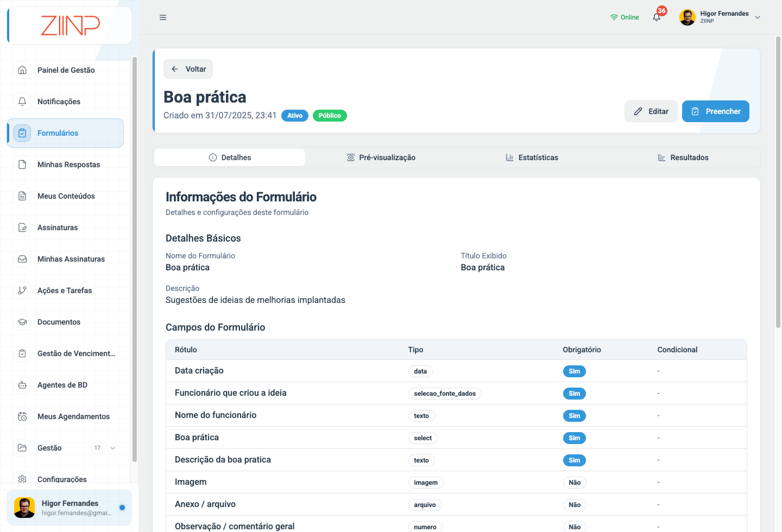Click the selecao_fonte_dados type tag
Viewport: 782px width, 532px height.
445,394
